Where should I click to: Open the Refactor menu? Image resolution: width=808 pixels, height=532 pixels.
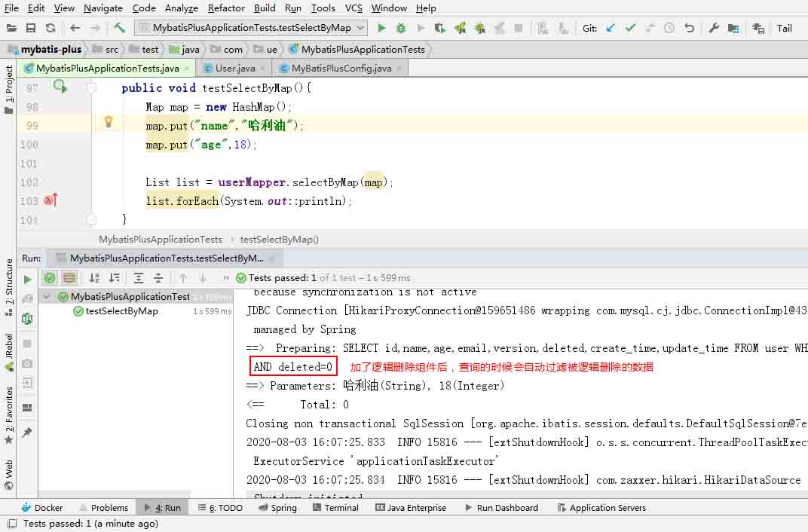(226, 8)
